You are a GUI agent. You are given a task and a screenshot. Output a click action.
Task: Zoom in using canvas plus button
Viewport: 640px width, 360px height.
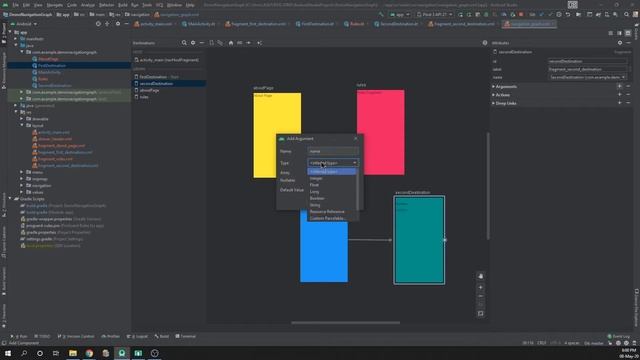pos(480,287)
